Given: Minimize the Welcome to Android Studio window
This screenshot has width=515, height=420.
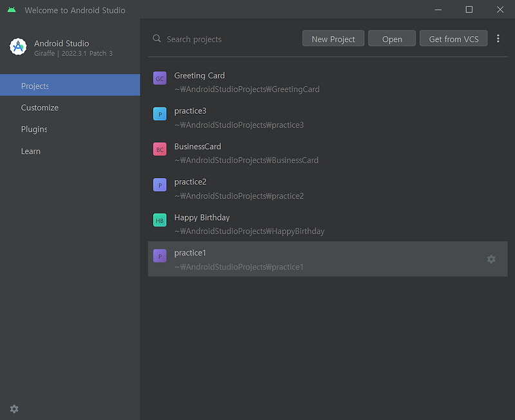Looking at the screenshot, I should tap(438, 10).
